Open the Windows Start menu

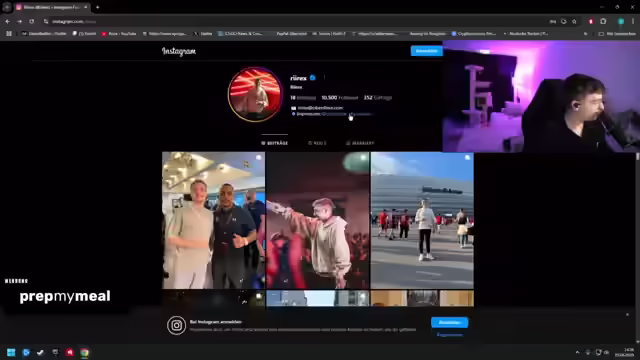(11, 352)
